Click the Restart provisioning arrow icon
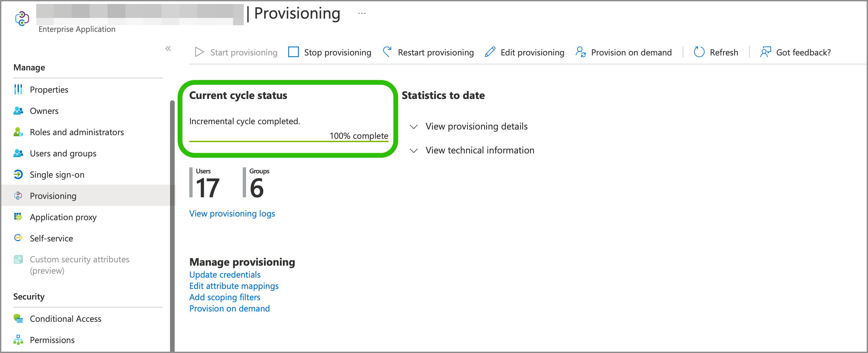Viewport: 868px width, 353px height. coord(388,52)
